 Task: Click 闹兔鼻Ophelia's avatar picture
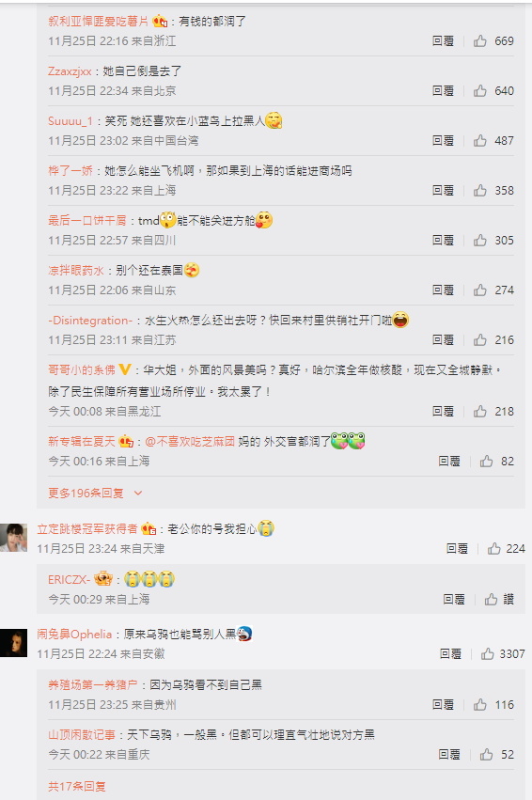tap(14, 643)
